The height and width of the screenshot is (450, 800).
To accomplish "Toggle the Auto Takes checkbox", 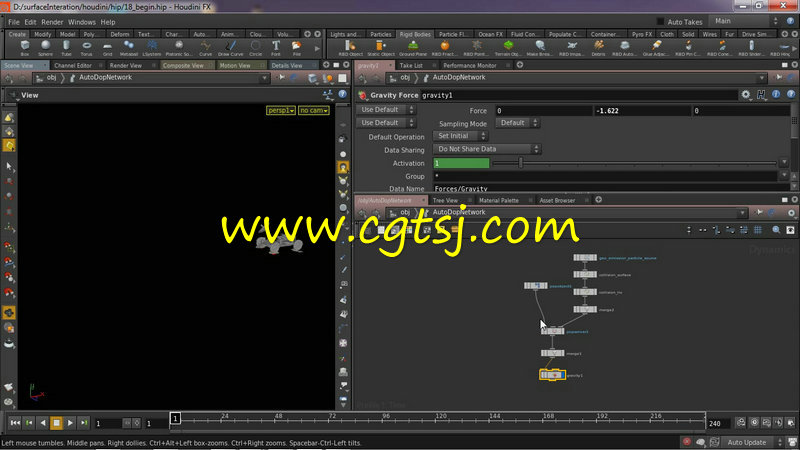I will point(660,21).
